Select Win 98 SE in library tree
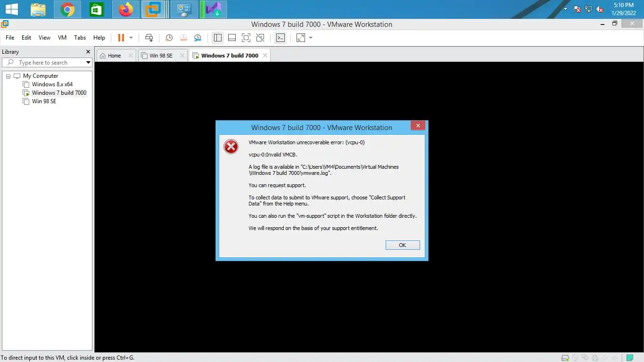The height and width of the screenshot is (362, 644). click(x=44, y=101)
